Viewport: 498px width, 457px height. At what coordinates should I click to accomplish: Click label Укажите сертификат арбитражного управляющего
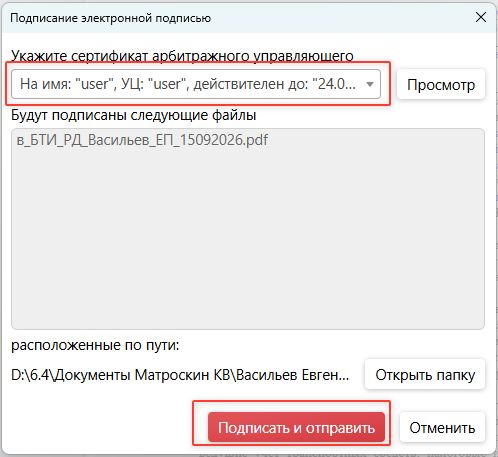click(182, 56)
